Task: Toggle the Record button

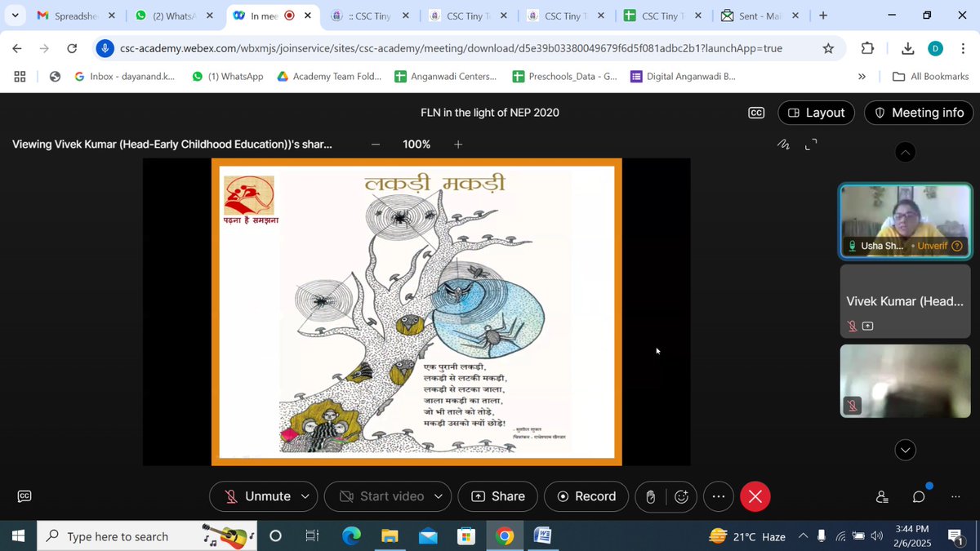Action: pos(586,496)
